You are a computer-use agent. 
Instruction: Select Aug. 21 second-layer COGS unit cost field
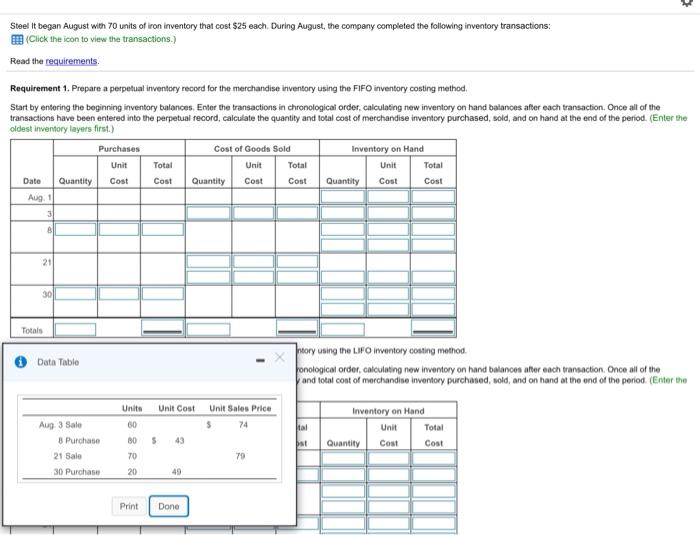point(253,277)
